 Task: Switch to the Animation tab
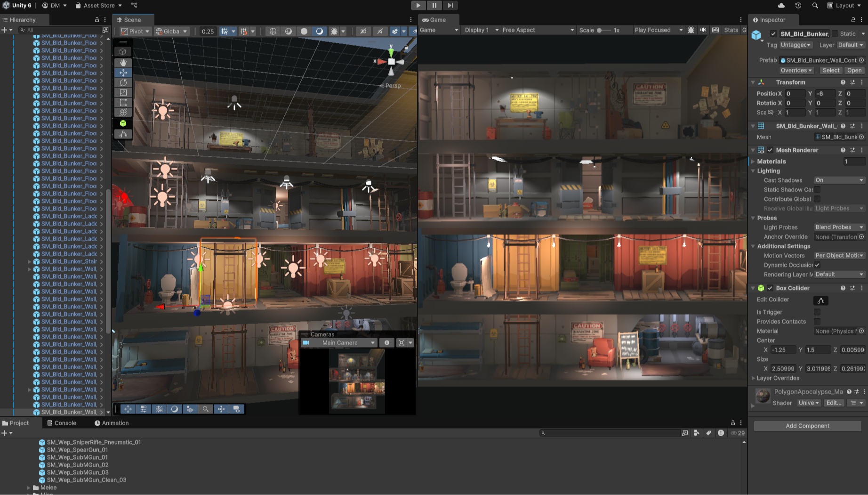(112, 423)
